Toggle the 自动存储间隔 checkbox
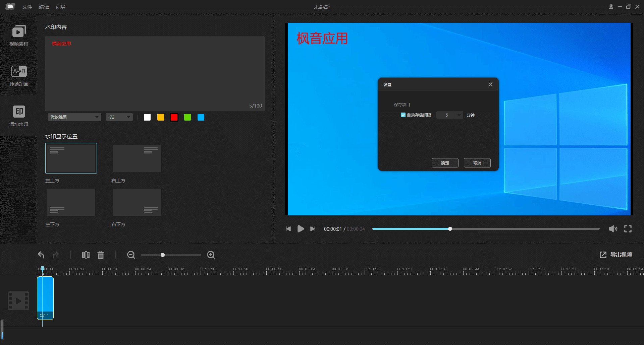This screenshot has width=644, height=345. pyautogui.click(x=403, y=115)
